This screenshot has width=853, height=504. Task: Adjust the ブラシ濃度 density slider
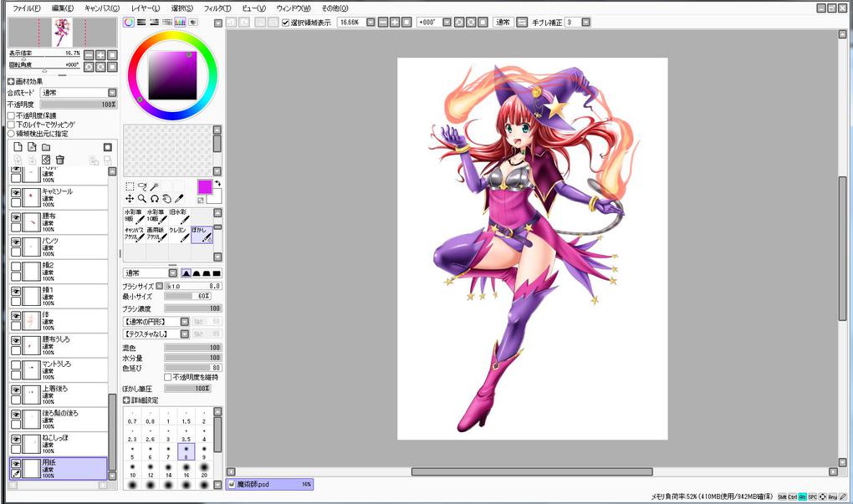pyautogui.click(x=193, y=308)
